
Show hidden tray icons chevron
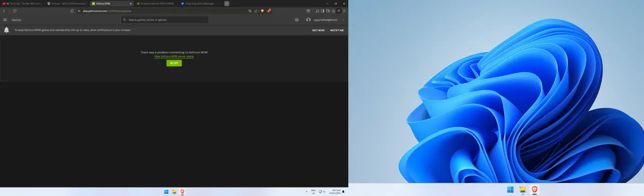point(306,191)
